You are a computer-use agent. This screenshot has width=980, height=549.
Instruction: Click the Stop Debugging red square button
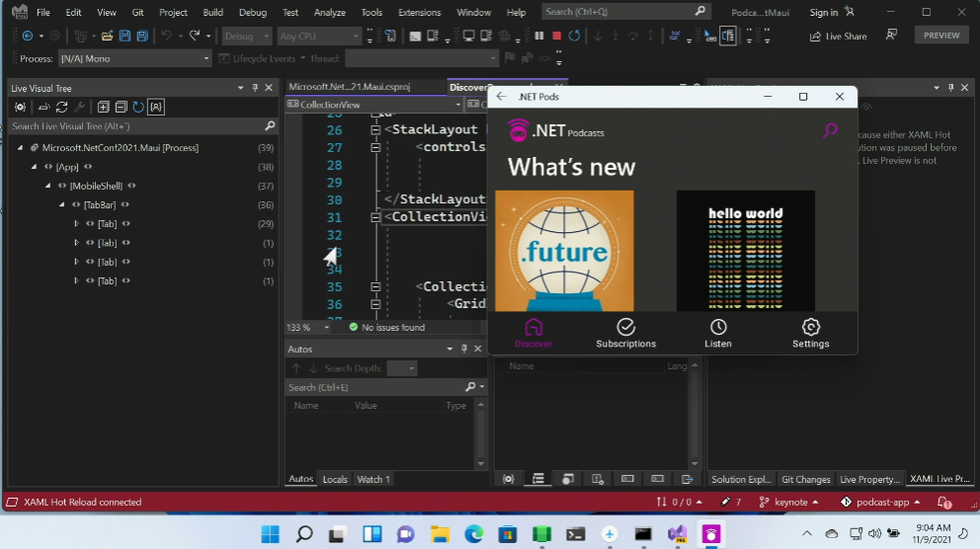[557, 36]
